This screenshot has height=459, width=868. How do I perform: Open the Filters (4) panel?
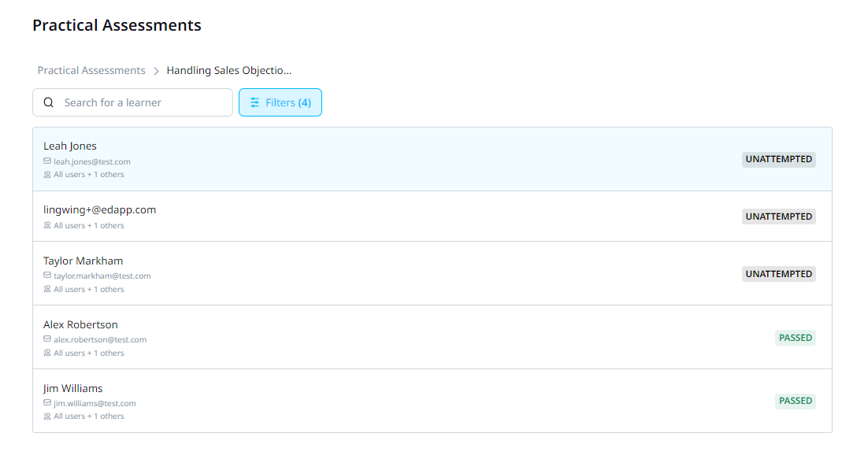pyautogui.click(x=280, y=102)
